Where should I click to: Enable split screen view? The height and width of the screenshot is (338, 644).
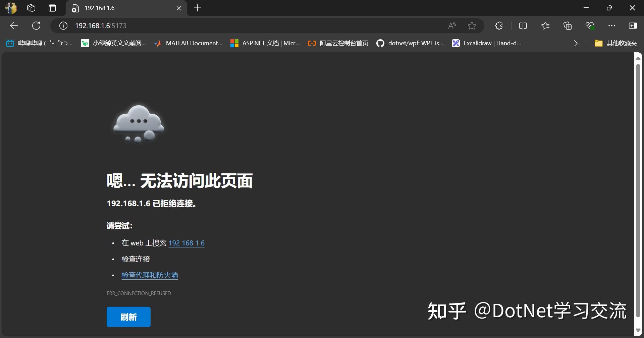(x=523, y=25)
